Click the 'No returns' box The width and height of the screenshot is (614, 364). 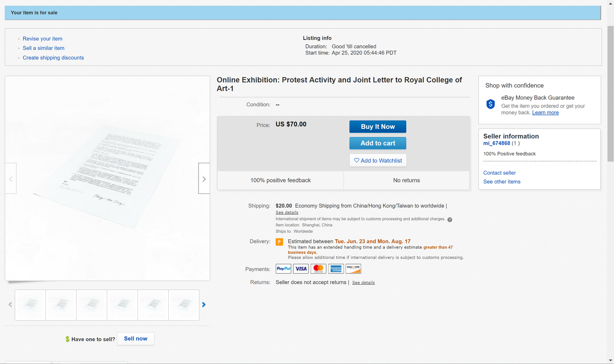click(406, 180)
